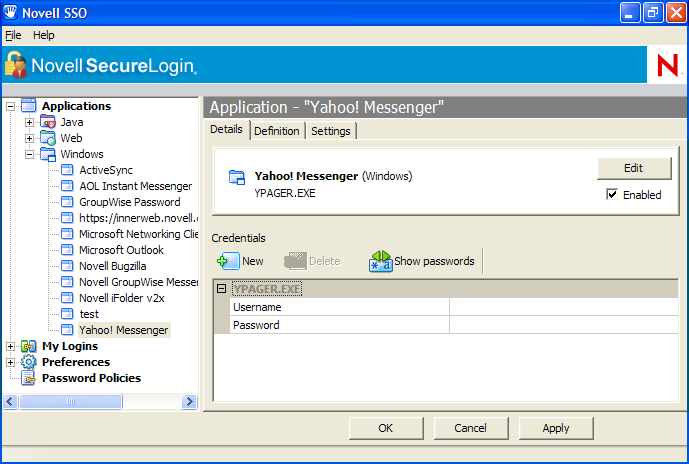This screenshot has width=689, height=464.
Task: Click the Microsoft Networking Client row icon
Action: (67, 234)
